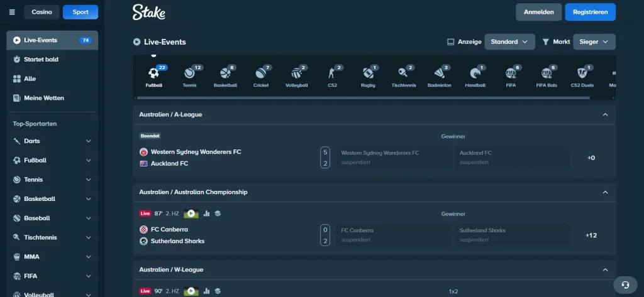This screenshot has width=644, height=297.
Task: Select suspended Sutherland Sharks odds box
Action: pos(512,235)
